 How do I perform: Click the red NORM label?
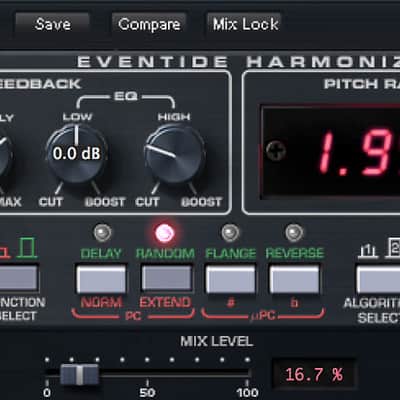101,302
